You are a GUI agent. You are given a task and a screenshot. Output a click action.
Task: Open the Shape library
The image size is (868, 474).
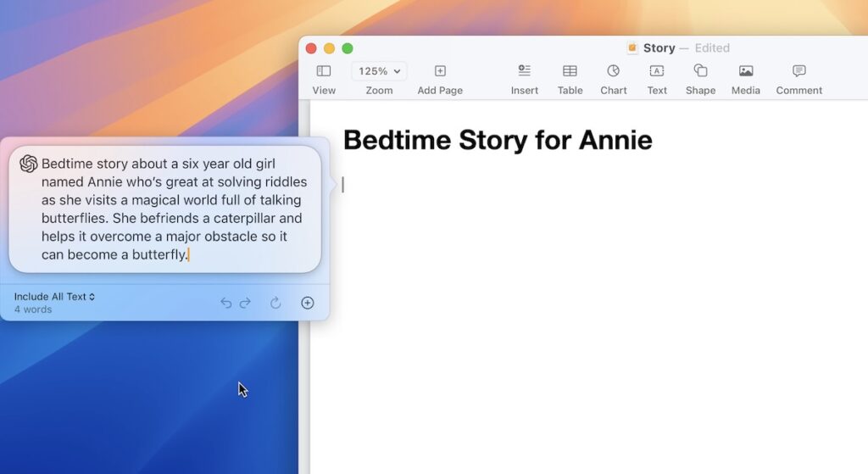700,71
